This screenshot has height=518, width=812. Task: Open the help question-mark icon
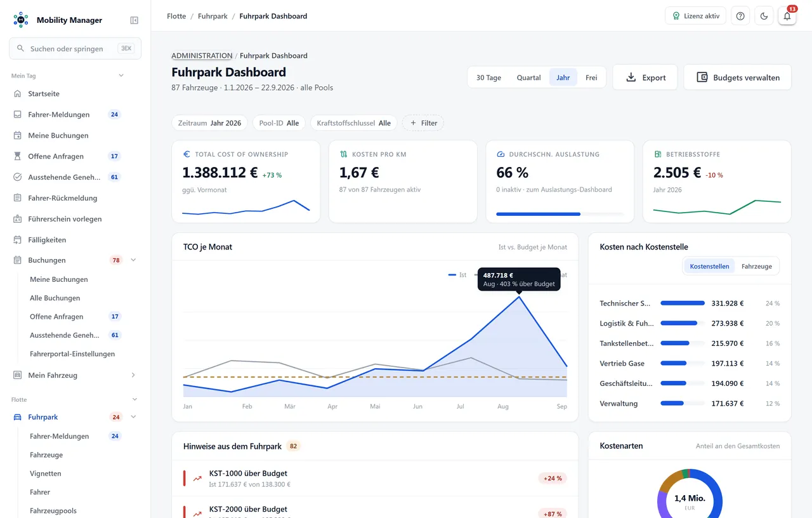click(740, 16)
